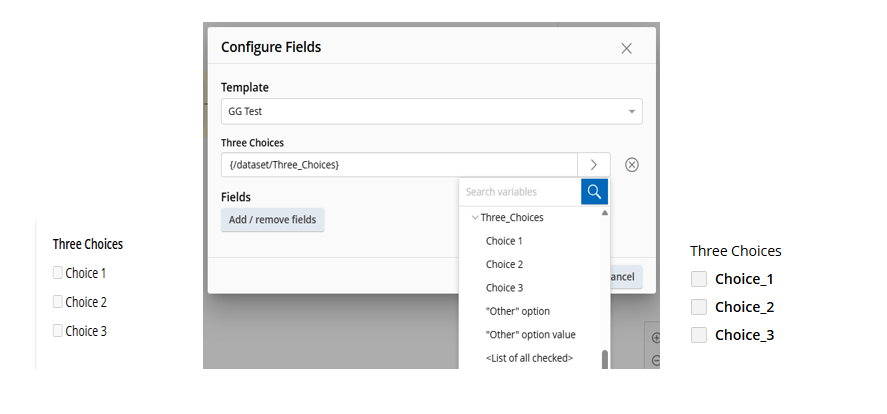This screenshot has width=887, height=414.
Task: Tick the Choice_1 checkbox in right form
Action: point(699,279)
